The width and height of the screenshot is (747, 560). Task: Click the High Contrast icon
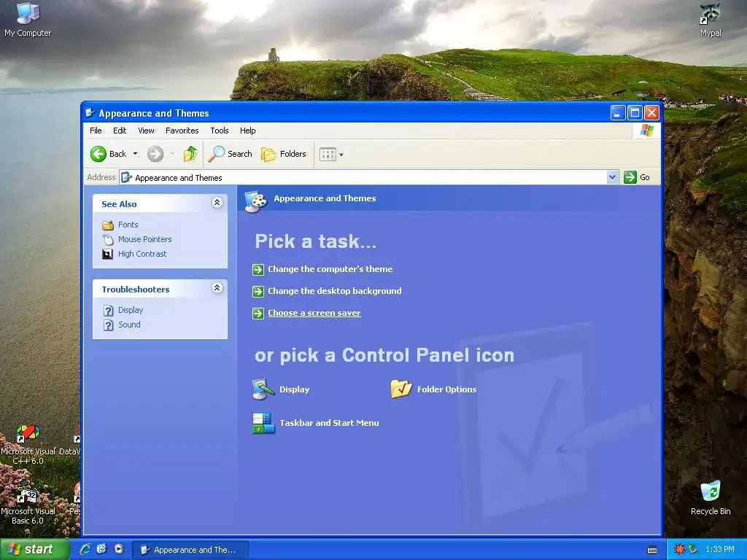[108, 254]
